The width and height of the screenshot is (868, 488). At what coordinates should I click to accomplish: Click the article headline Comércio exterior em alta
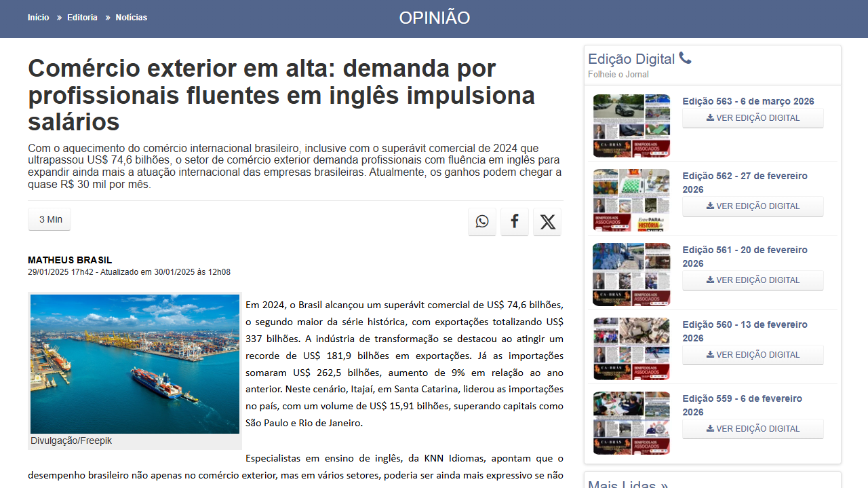point(281,95)
